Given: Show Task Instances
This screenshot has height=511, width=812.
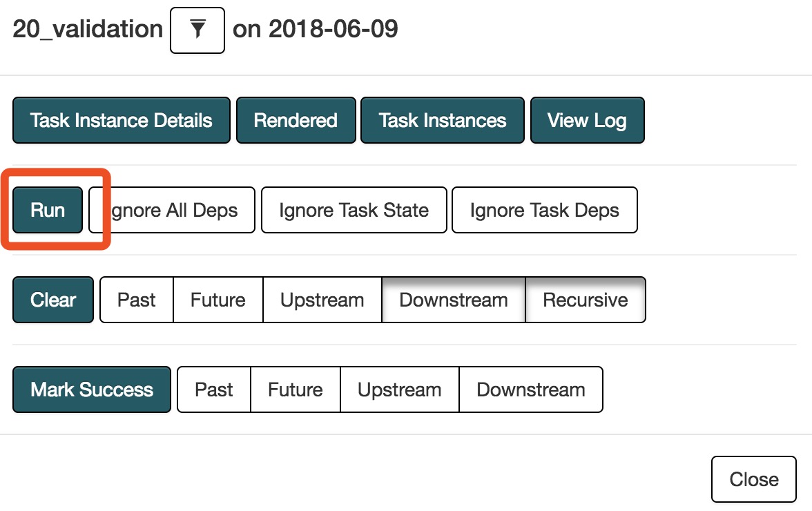Looking at the screenshot, I should (x=442, y=120).
